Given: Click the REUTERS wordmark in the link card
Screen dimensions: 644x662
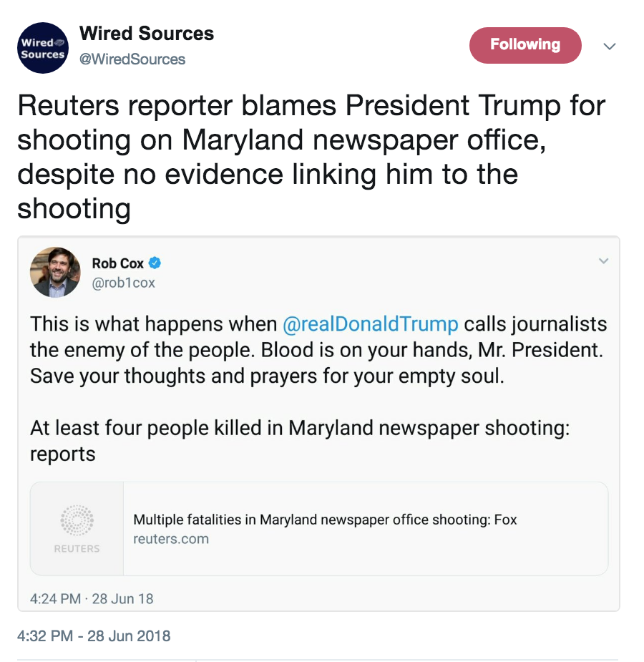Looking at the screenshot, I should click(77, 549).
